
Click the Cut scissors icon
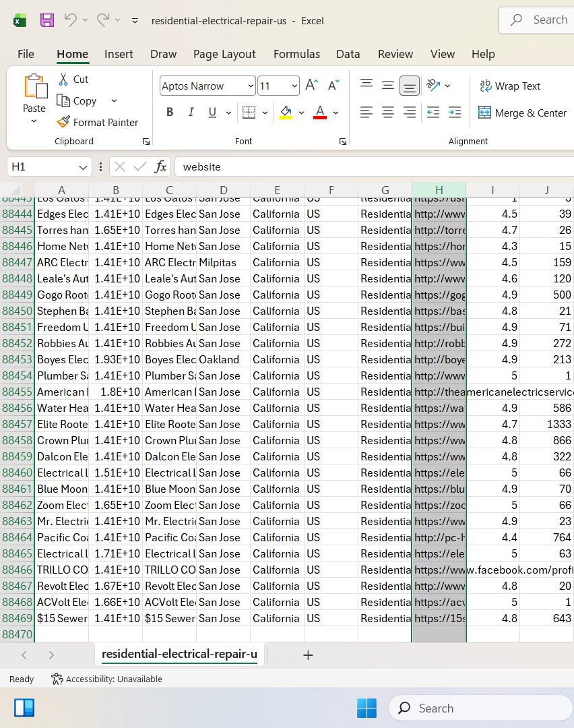(63, 79)
